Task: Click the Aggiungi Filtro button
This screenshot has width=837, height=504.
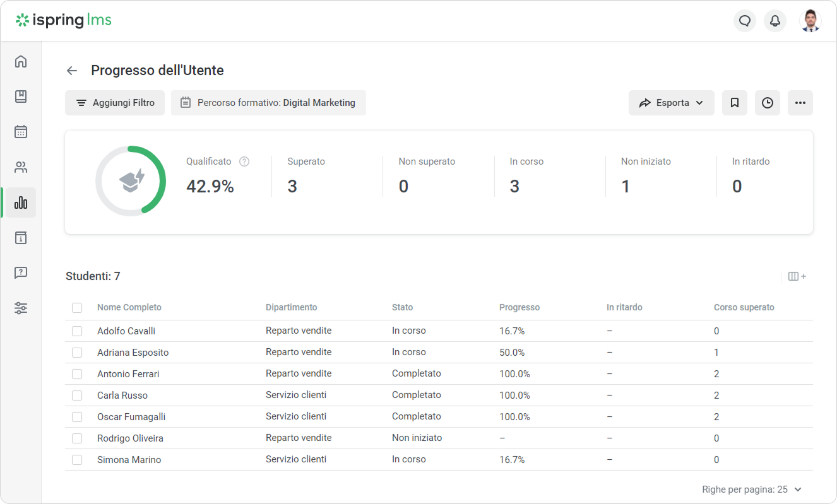Action: coord(115,103)
